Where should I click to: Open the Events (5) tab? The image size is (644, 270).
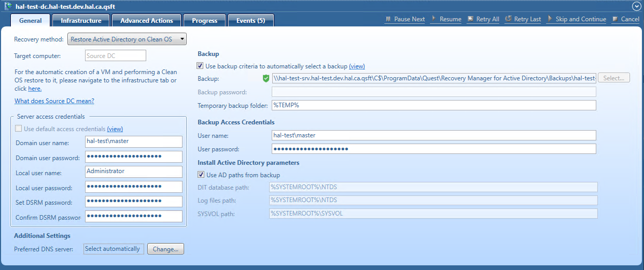[250, 21]
